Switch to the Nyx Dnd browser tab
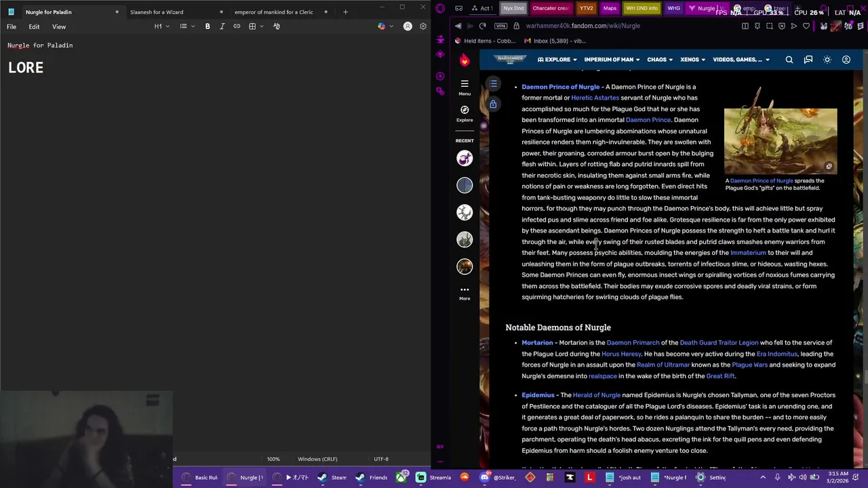This screenshot has width=868, height=488. click(x=513, y=8)
